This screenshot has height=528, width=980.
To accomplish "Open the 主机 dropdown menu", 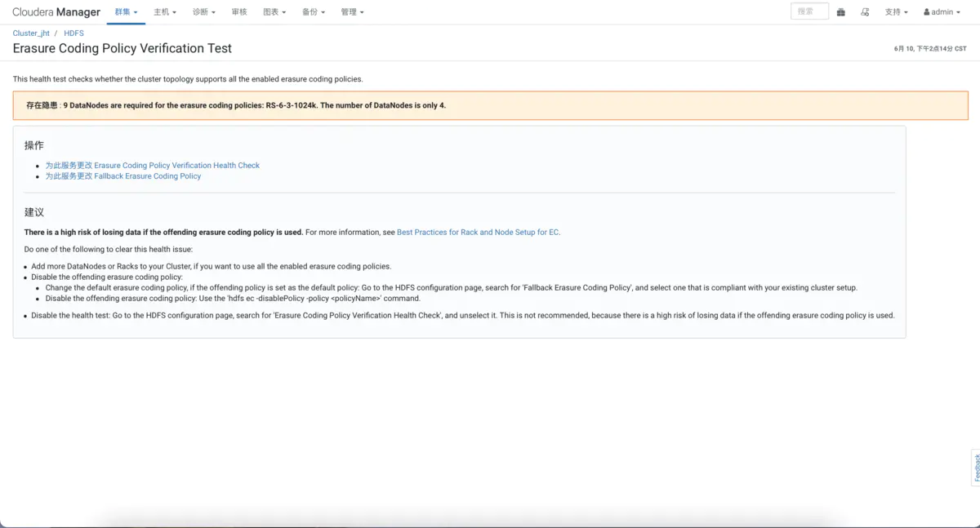I will pos(165,12).
